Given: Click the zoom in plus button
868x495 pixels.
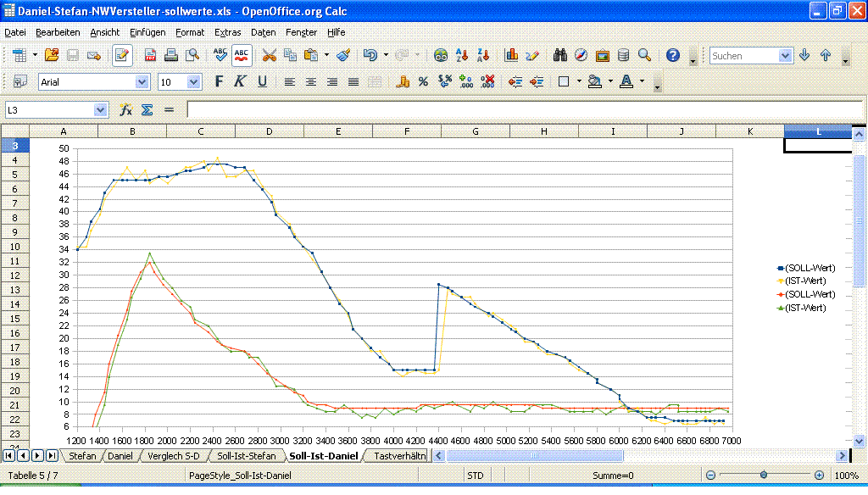Looking at the screenshot, I should tap(820, 475).
